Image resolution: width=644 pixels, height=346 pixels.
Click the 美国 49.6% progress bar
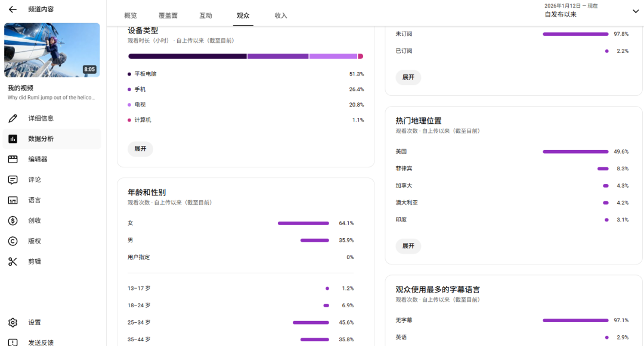[574, 151]
